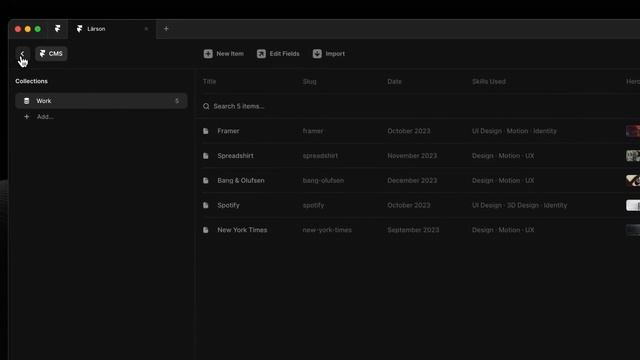Close the Larson tab
The height and width of the screenshot is (360, 640).
click(x=146, y=29)
